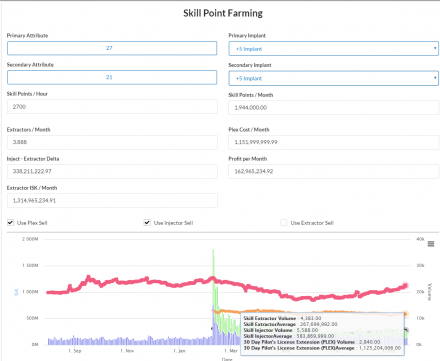Uncheck the Use Injector Sell checkbox
Screen dimensions: 440x361
pyautogui.click(x=147, y=223)
